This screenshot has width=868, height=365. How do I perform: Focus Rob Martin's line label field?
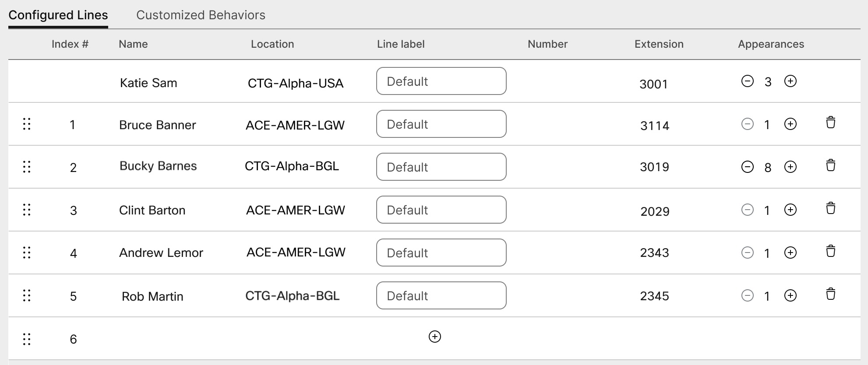(x=441, y=295)
